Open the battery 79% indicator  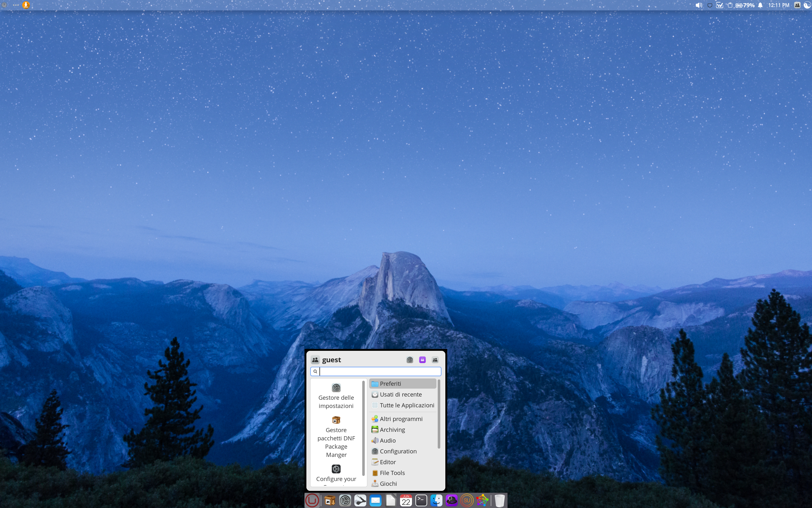coord(745,5)
